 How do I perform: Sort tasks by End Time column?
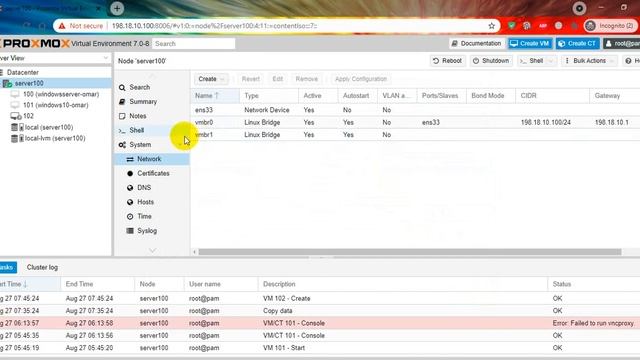97,284
